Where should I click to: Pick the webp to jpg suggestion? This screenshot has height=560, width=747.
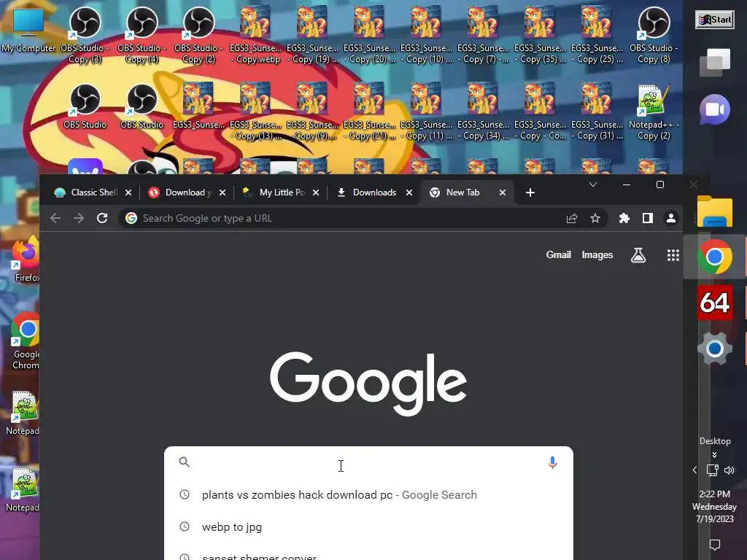pos(368,526)
